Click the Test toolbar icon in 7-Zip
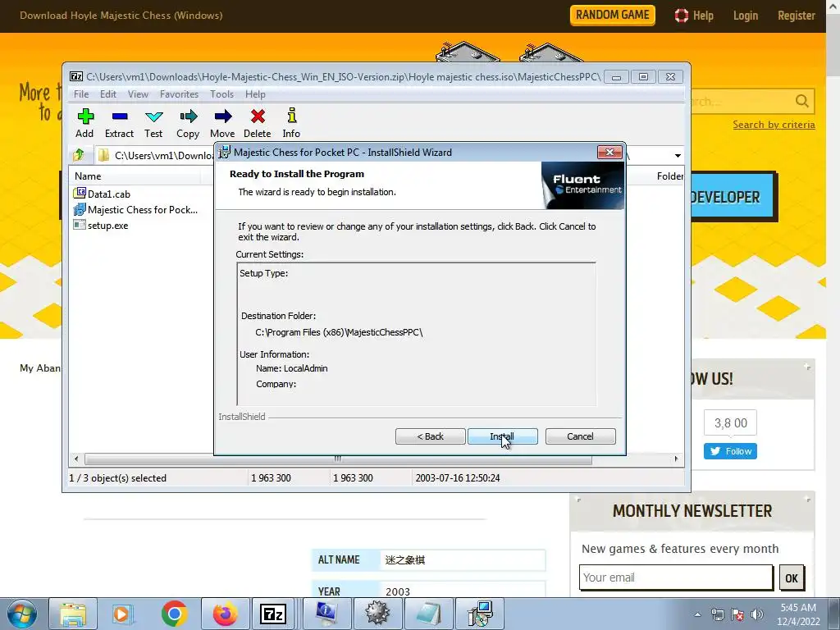This screenshot has width=840, height=630. point(153,123)
